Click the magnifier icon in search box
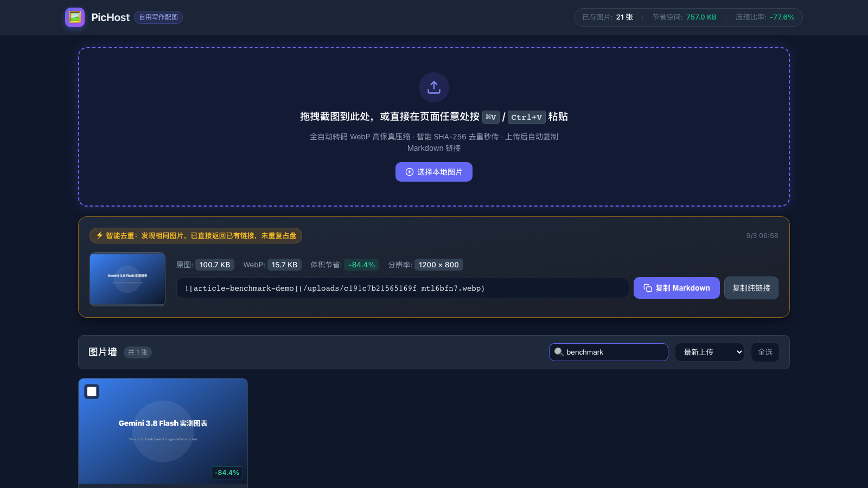Image resolution: width=868 pixels, height=488 pixels. 559,352
